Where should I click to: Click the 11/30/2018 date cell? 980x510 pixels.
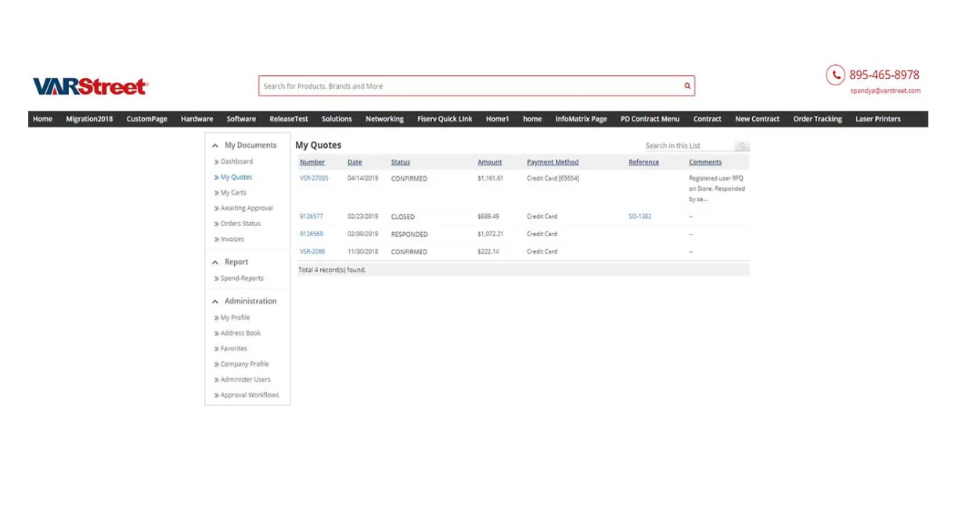click(x=362, y=252)
